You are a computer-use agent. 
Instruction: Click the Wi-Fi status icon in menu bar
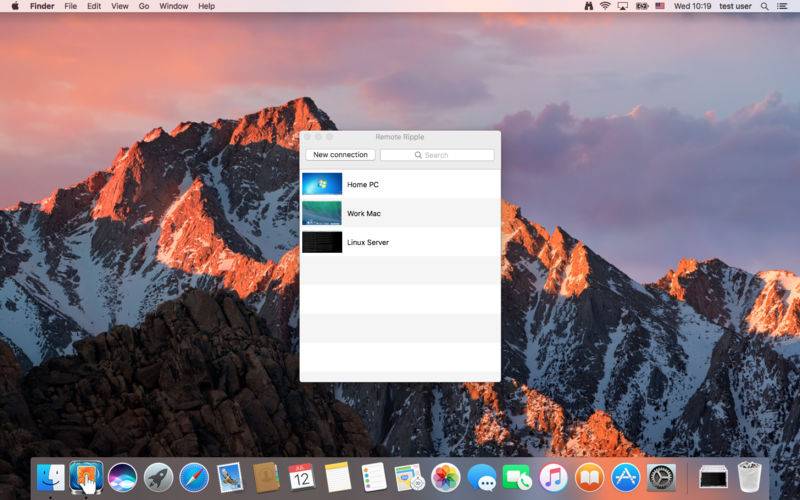click(605, 6)
